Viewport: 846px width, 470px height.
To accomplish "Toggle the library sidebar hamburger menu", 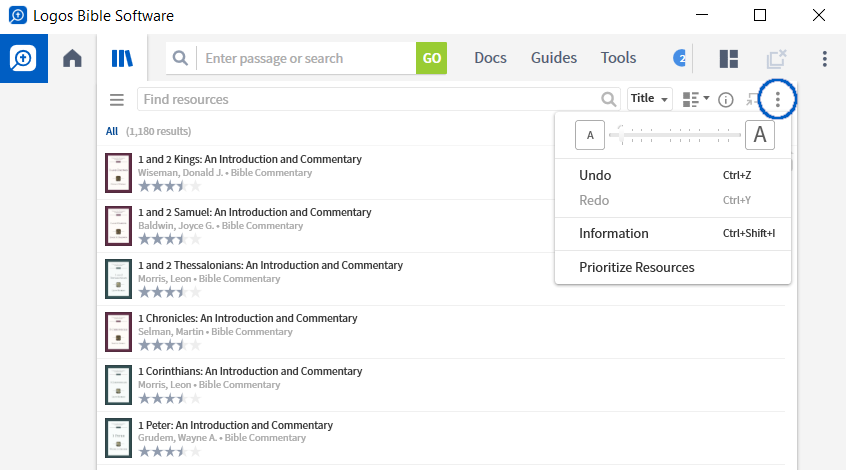I will 117,100.
